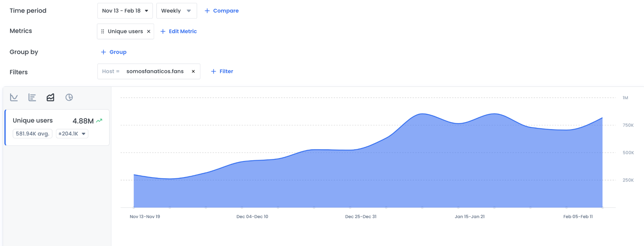Click the Dec 04-Dec 10 axis label

click(x=252, y=217)
